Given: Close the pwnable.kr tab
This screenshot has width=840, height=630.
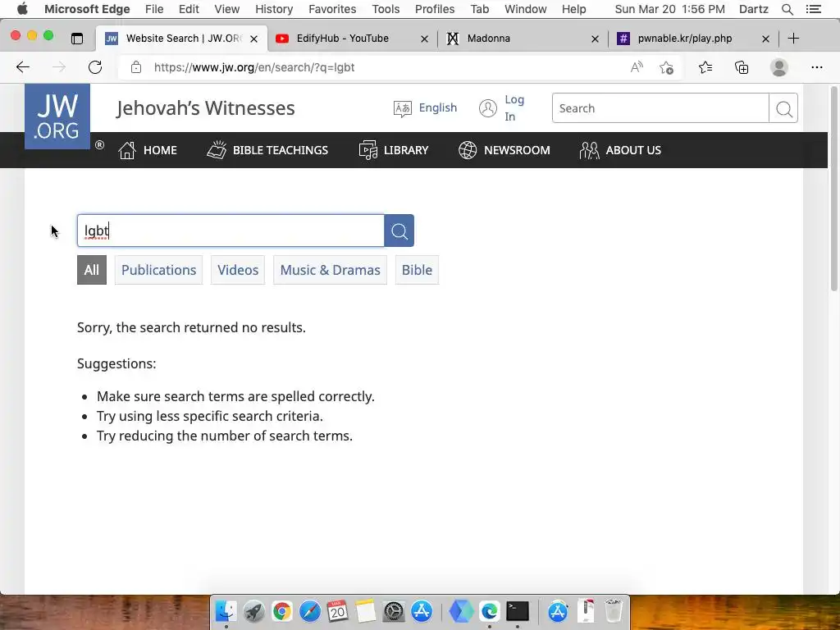Looking at the screenshot, I should coord(765,39).
